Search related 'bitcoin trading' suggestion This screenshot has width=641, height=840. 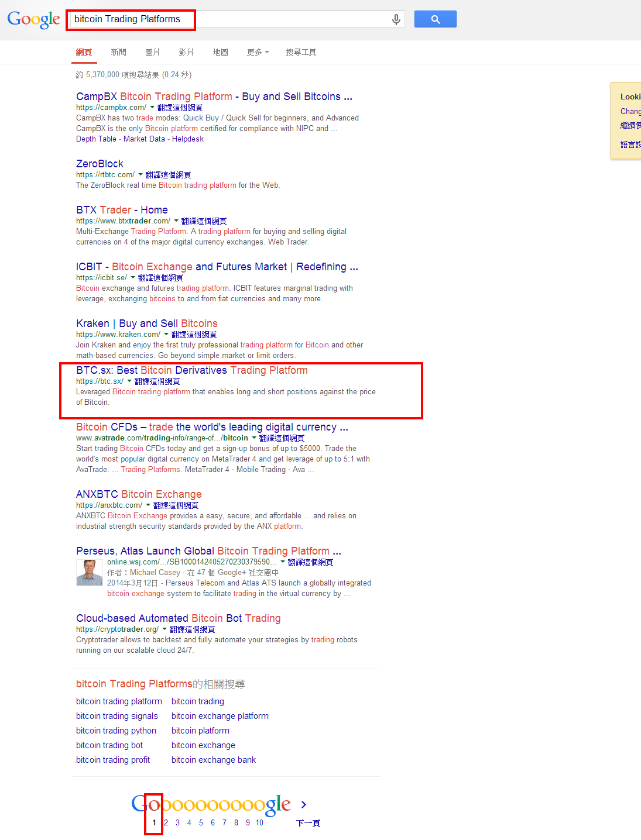pos(198,701)
